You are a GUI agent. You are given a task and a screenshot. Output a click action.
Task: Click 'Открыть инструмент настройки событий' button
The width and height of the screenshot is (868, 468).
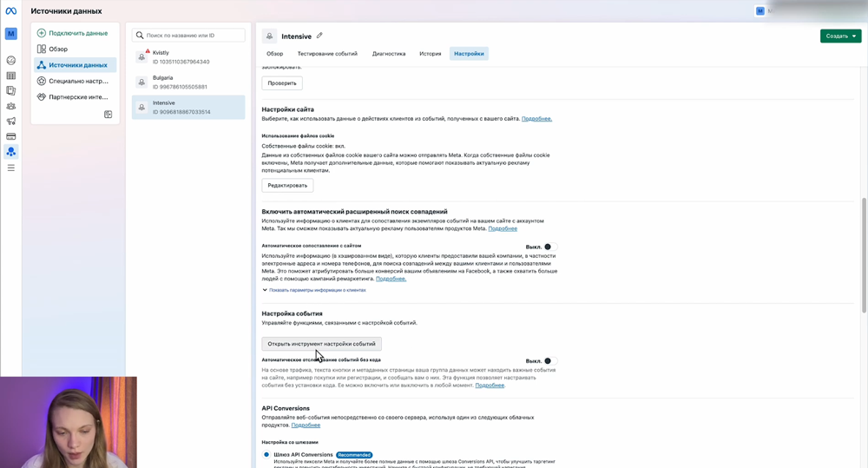tap(321, 344)
